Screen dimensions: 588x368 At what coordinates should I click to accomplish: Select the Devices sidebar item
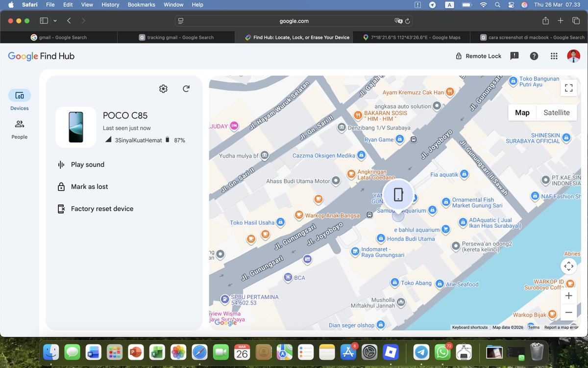pos(20,100)
